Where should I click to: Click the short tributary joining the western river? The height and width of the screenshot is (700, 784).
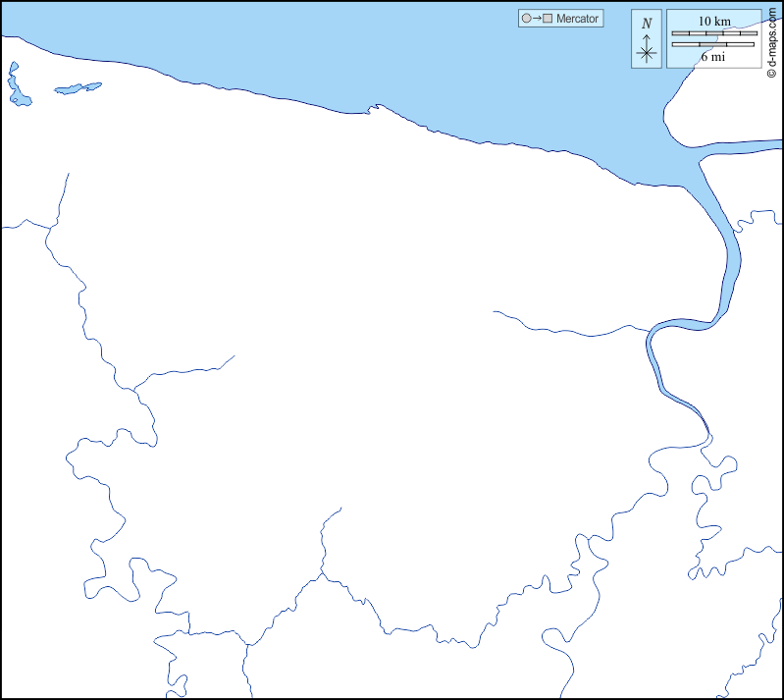tap(186, 371)
